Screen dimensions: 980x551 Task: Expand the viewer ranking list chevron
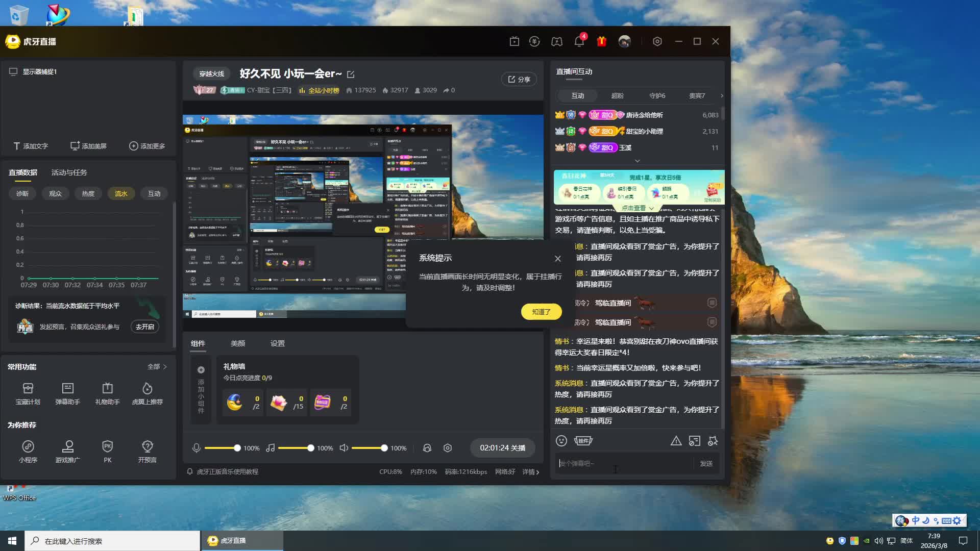pos(637,161)
